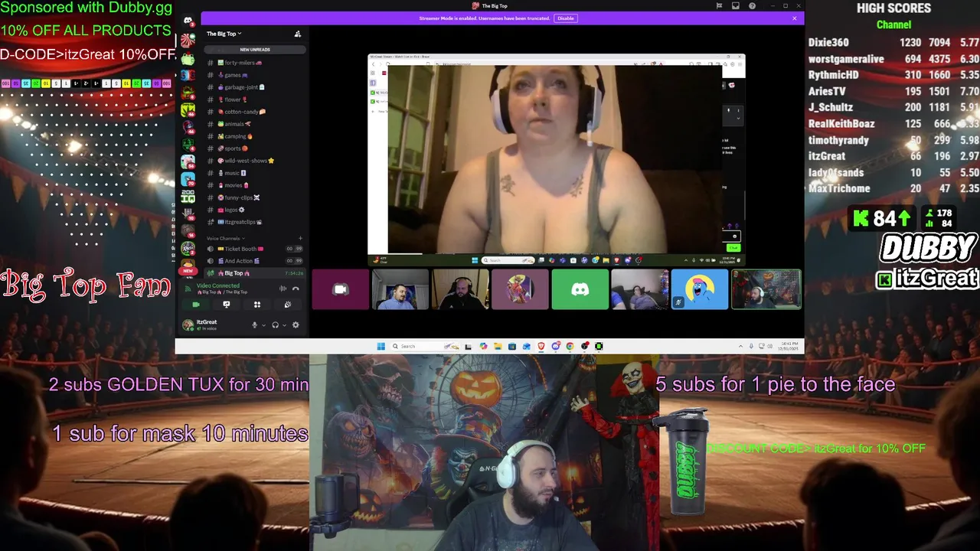Open the headphones output options arrow

284,325
